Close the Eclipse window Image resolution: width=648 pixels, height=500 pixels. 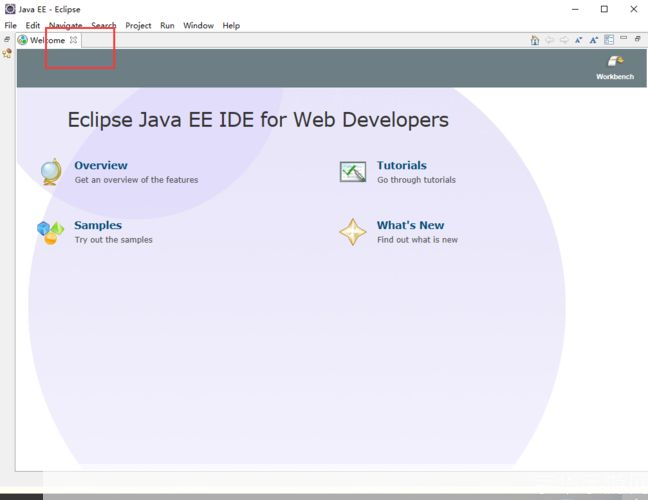634,9
